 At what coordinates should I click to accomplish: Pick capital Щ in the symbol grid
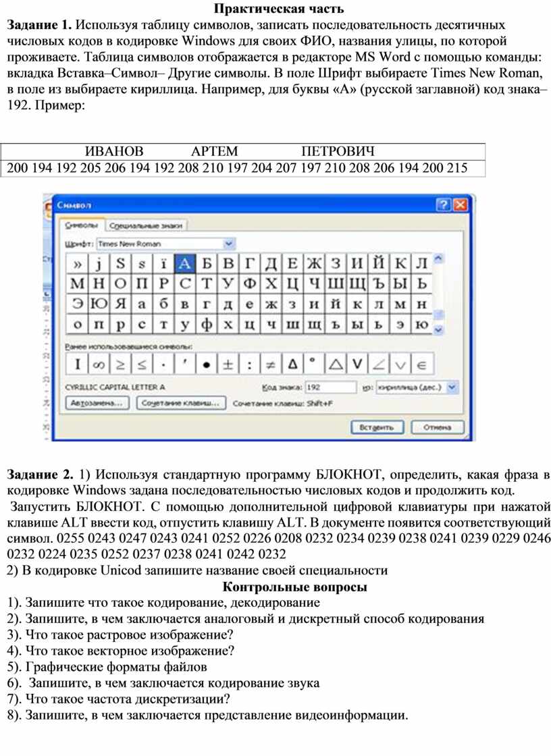click(357, 283)
